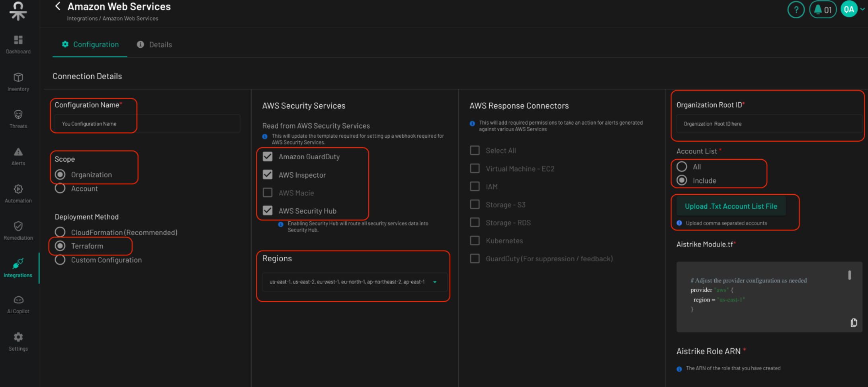The image size is (868, 387).
Task: Open the AI Copilot section
Action: click(x=18, y=305)
